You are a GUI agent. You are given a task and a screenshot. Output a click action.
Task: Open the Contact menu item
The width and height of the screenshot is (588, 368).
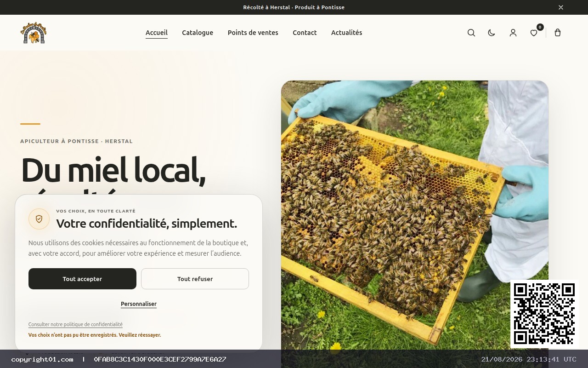pyautogui.click(x=305, y=33)
